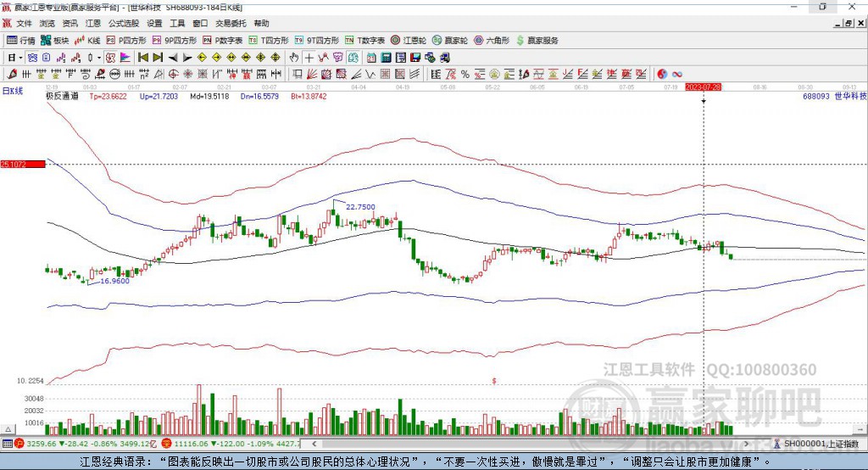Expand the 日 period dropdown arrow
Image resolution: width=868 pixels, height=470 pixels.
[21, 58]
